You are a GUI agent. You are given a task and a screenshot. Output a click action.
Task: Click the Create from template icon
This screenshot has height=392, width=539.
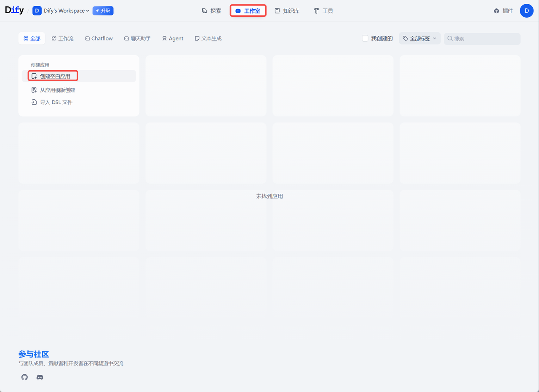[x=34, y=90]
